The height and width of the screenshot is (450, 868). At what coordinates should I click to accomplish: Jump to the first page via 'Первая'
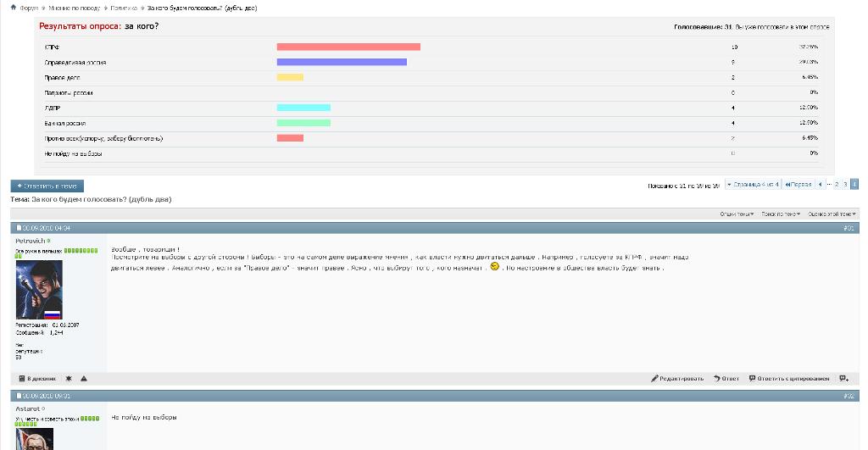pyautogui.click(x=798, y=184)
